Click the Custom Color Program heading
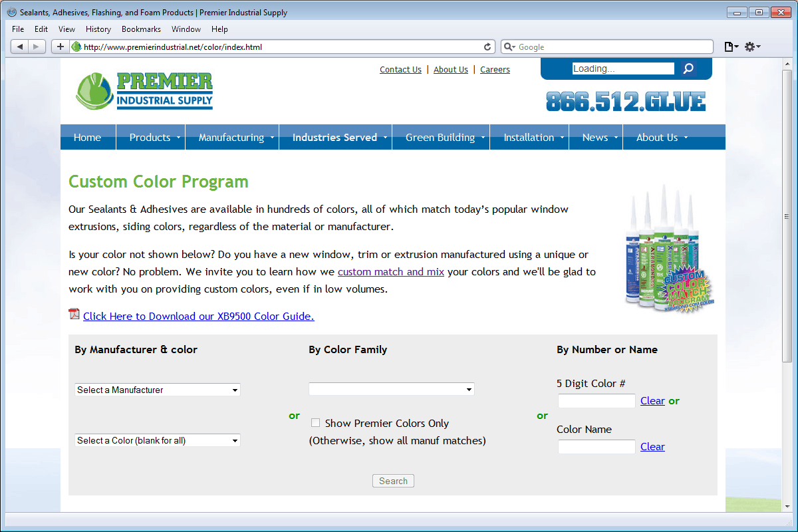 click(x=158, y=182)
